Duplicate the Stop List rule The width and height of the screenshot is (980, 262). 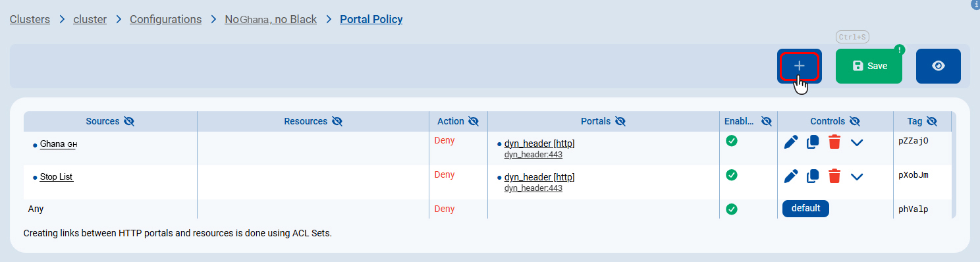point(813,176)
